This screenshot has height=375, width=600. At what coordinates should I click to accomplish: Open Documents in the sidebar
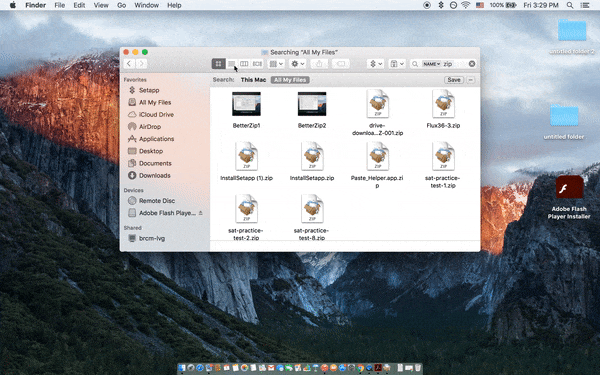point(155,163)
